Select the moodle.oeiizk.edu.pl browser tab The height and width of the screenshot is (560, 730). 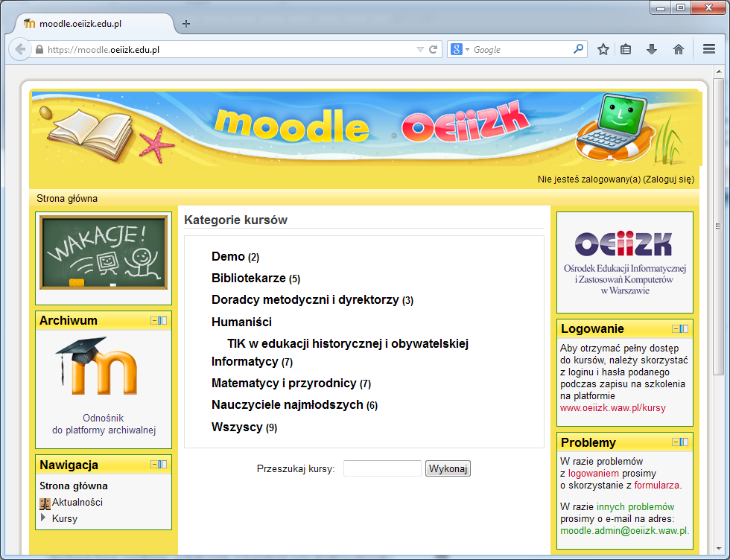95,24
